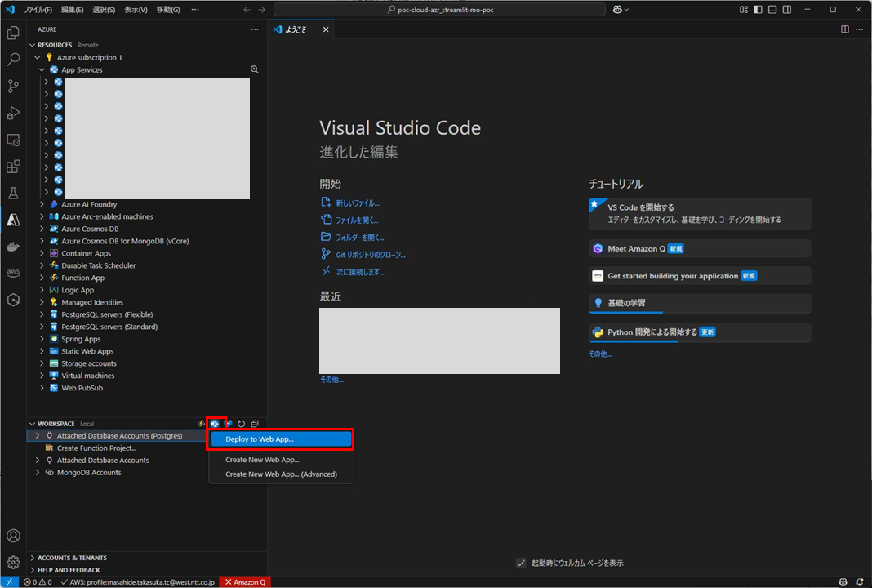Screen dimensions: 872x588
Task: Expand ACCOUNTS & TENANTS section
Action: coord(147,558)
